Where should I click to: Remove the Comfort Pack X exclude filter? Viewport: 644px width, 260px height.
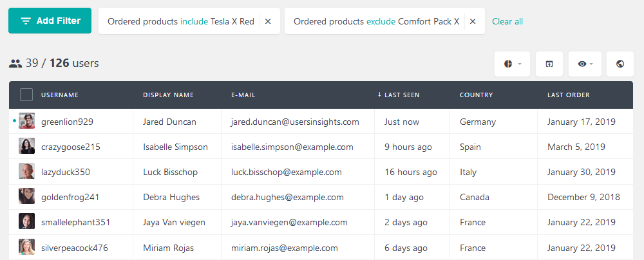tap(473, 21)
